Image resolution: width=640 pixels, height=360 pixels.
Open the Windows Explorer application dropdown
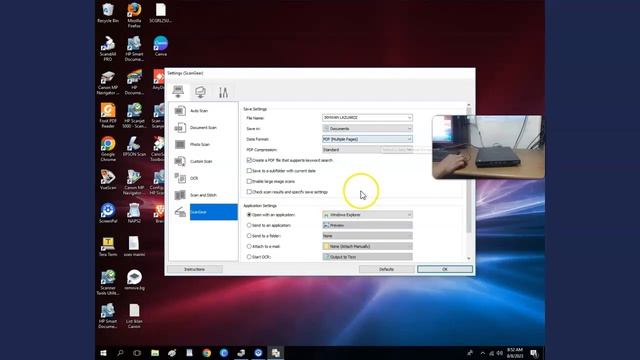point(367,215)
